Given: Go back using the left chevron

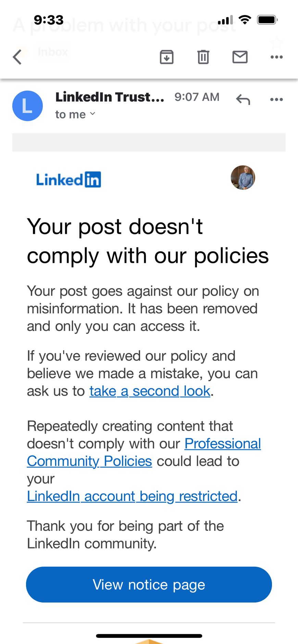Looking at the screenshot, I should pos(17,57).
